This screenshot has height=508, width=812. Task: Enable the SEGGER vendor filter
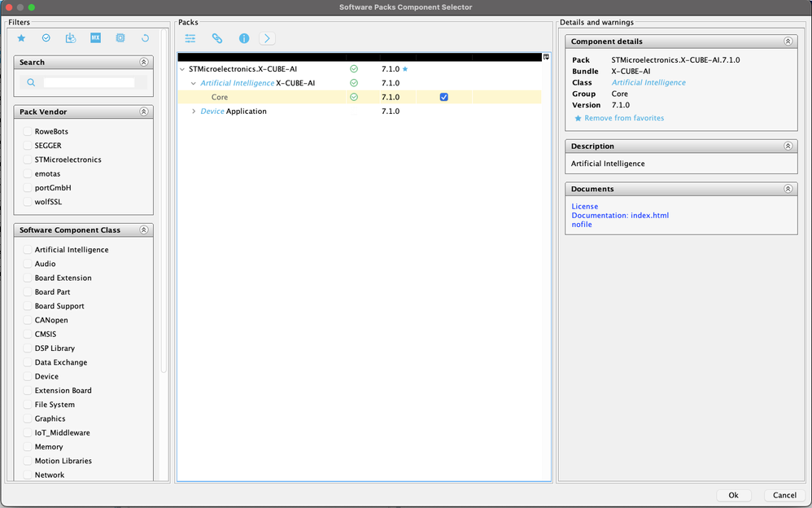[28, 146]
